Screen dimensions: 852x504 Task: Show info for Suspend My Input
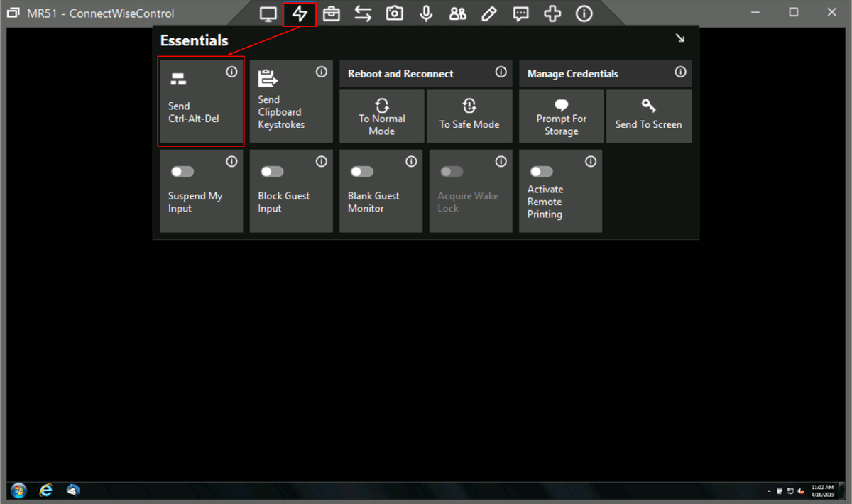click(231, 162)
